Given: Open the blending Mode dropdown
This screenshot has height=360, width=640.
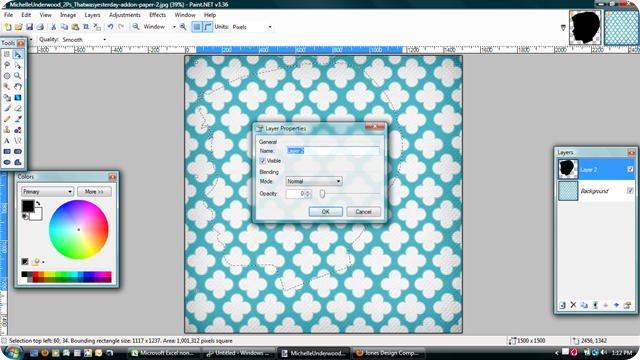Looking at the screenshot, I should 314,181.
